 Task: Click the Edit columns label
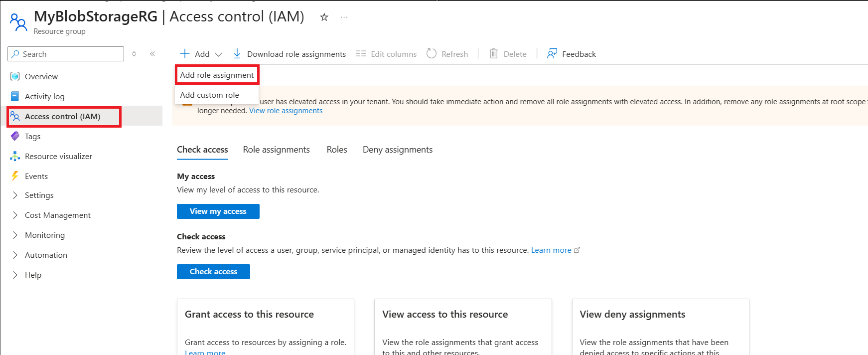pyautogui.click(x=394, y=54)
